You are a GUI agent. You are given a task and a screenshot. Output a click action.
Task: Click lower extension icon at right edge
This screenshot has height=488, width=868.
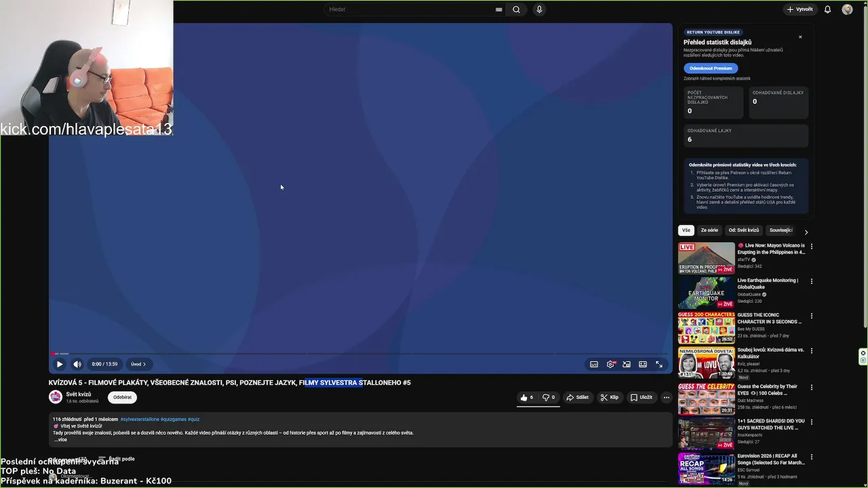tap(863, 361)
